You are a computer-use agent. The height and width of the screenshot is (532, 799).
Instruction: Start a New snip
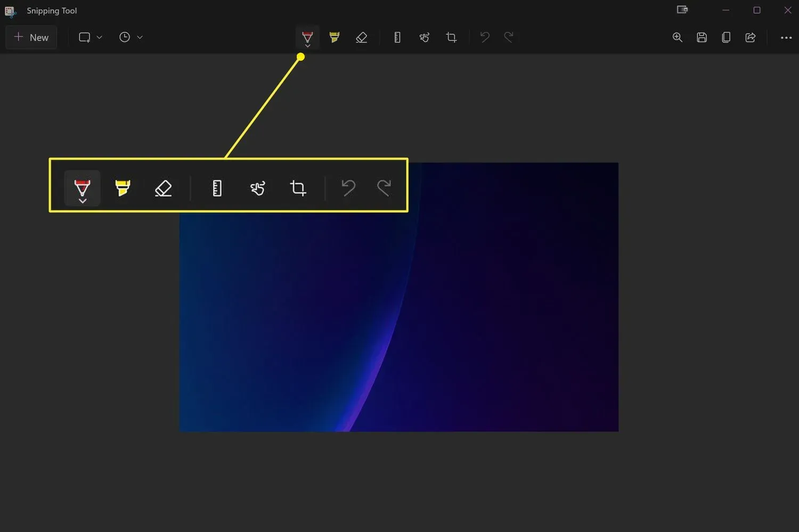(x=31, y=37)
